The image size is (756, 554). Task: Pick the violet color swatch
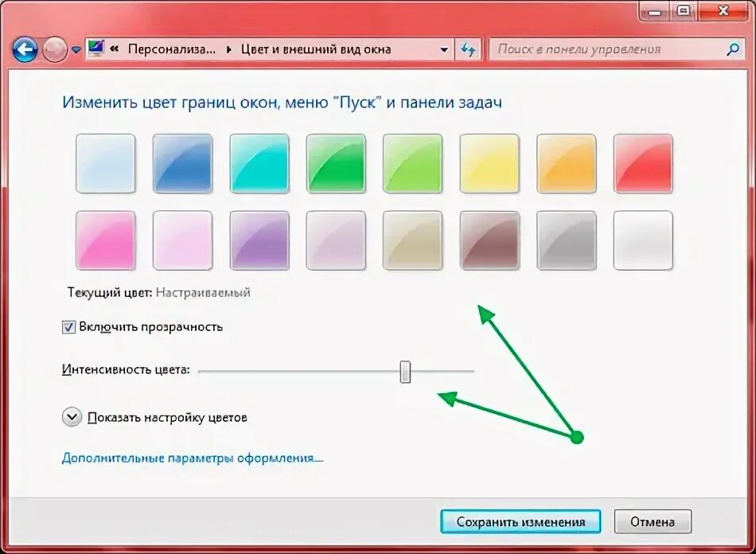click(259, 240)
